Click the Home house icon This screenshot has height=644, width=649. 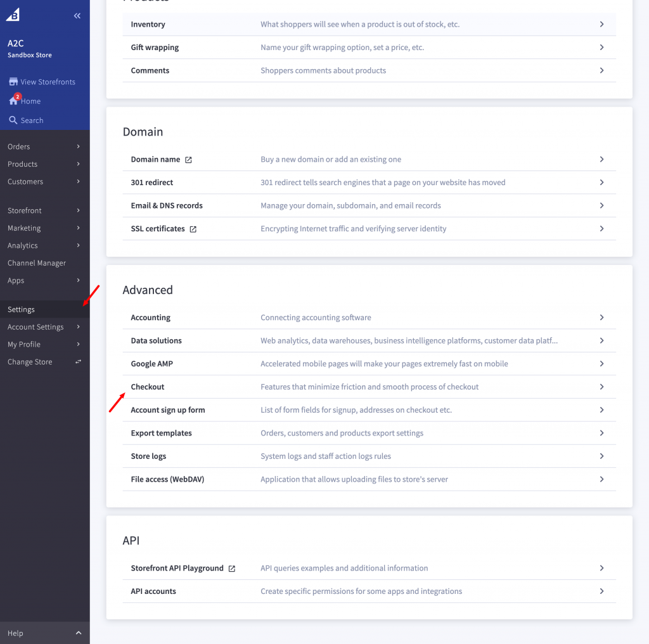tap(13, 101)
